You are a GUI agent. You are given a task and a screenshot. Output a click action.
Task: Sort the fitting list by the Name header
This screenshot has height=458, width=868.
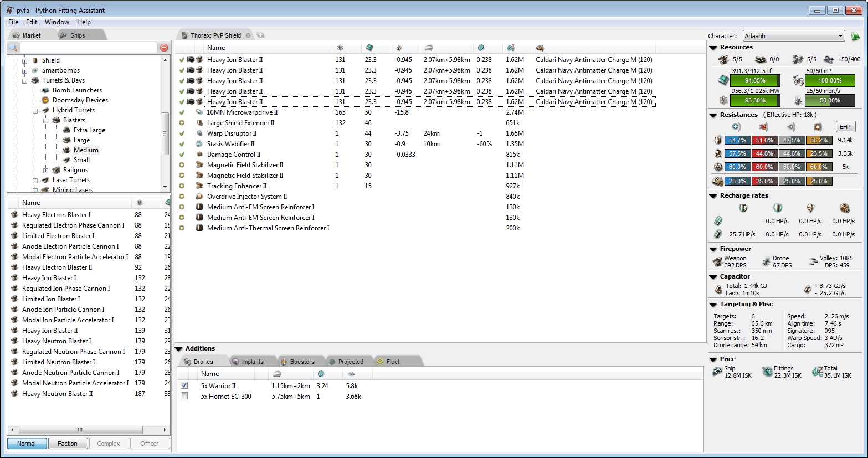pos(268,48)
